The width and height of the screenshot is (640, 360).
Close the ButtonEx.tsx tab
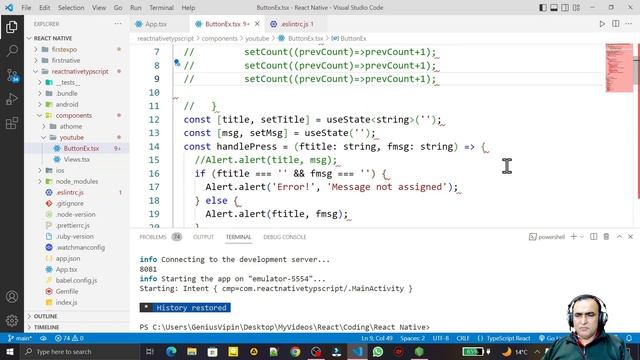click(257, 24)
